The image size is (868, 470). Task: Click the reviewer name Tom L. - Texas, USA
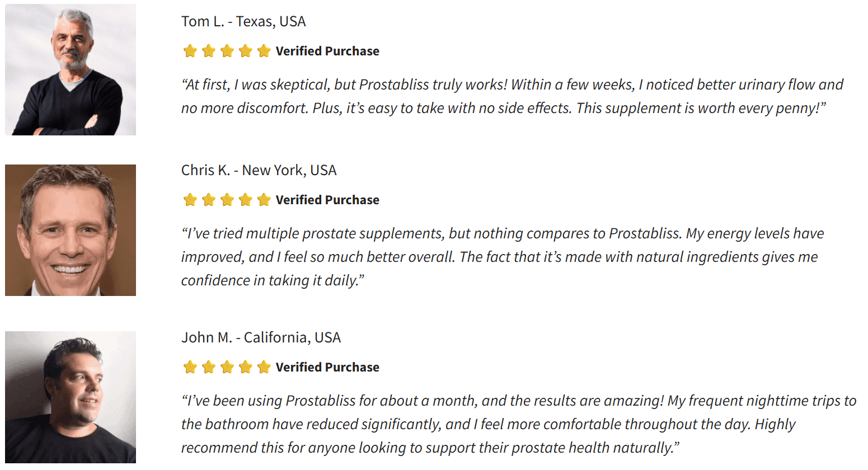[243, 21]
